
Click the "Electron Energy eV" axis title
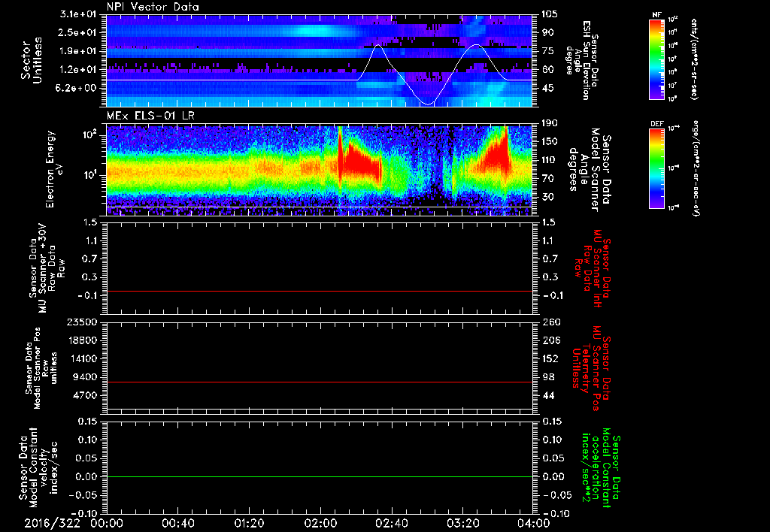[54, 169]
